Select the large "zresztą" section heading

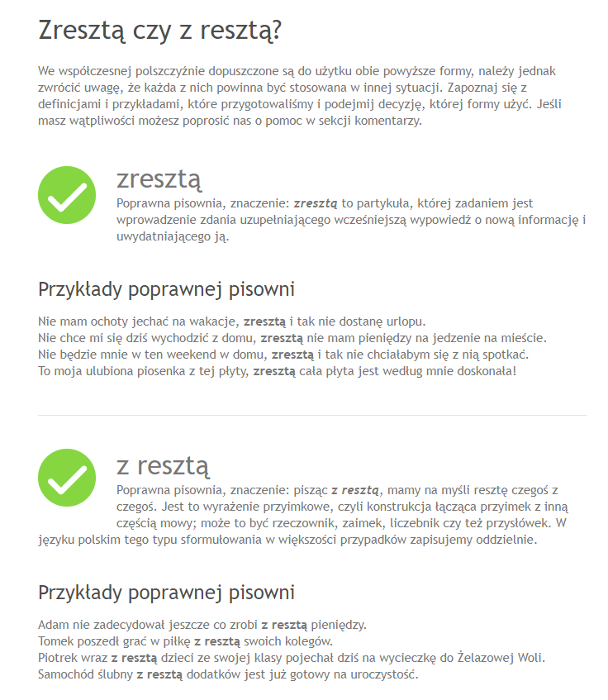[159, 178]
